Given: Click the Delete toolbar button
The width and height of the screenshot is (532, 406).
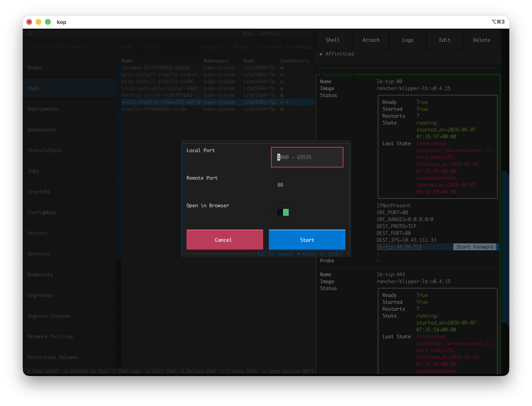Looking at the screenshot, I should click(x=482, y=40).
